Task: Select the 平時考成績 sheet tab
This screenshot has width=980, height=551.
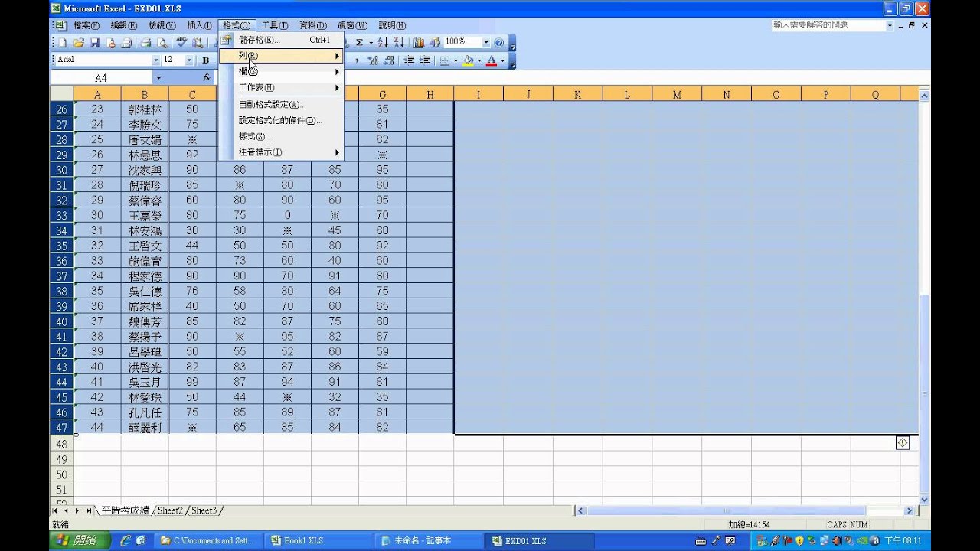Action: coord(125,510)
